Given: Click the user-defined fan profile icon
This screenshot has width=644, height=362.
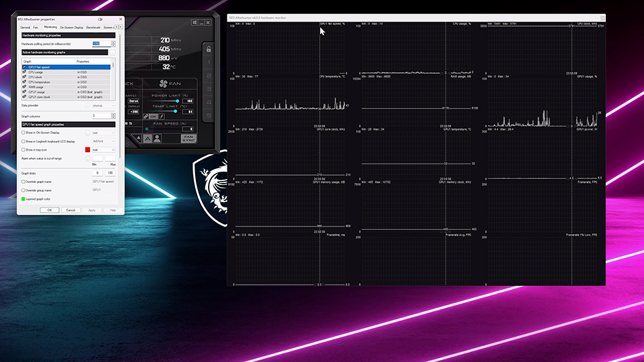Looking at the screenshot, I should pos(157,138).
